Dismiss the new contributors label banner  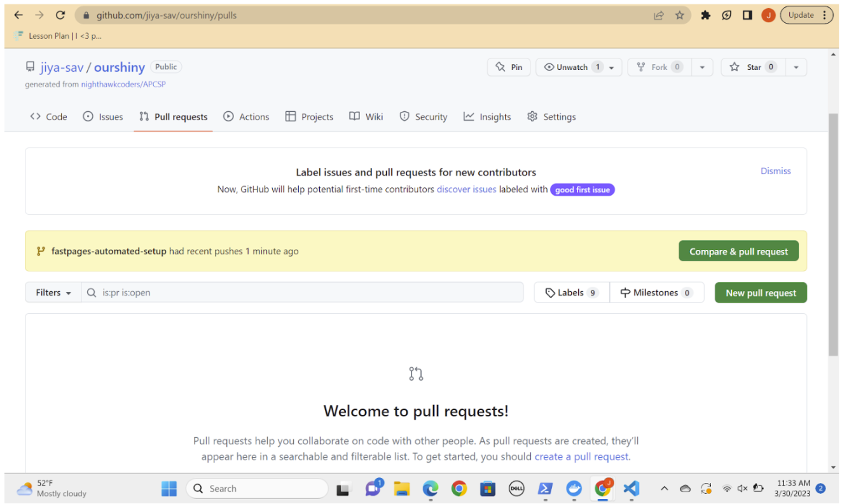[x=776, y=171]
